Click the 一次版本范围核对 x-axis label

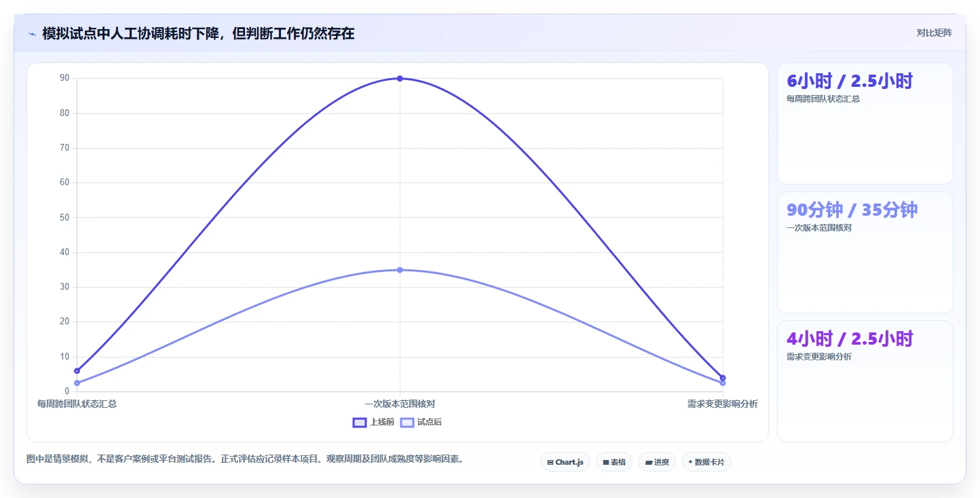400,404
